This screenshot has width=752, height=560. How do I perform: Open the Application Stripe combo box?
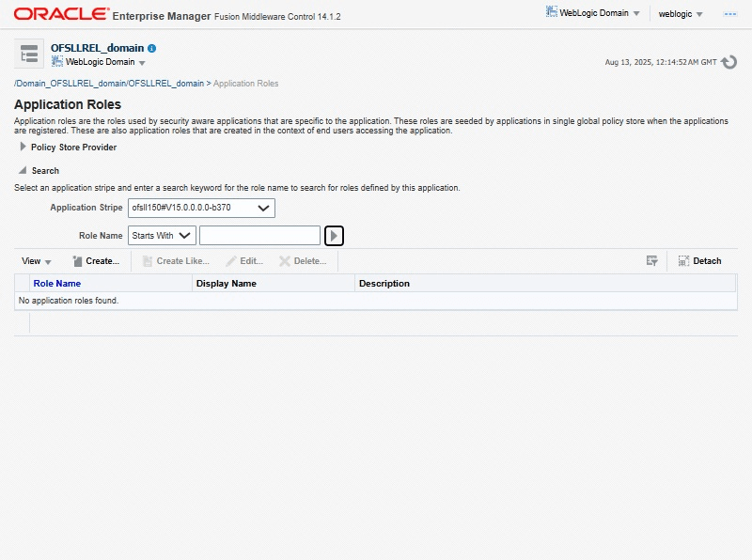(x=201, y=208)
